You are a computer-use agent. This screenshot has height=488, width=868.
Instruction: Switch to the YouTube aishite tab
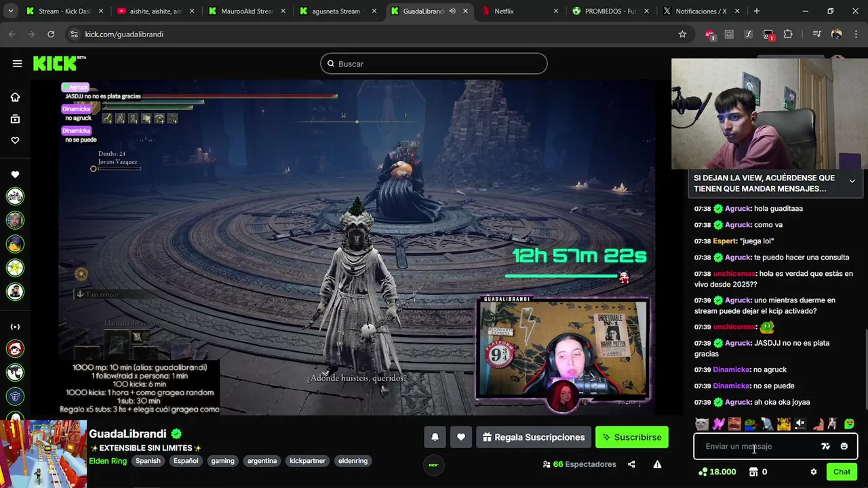(x=155, y=11)
